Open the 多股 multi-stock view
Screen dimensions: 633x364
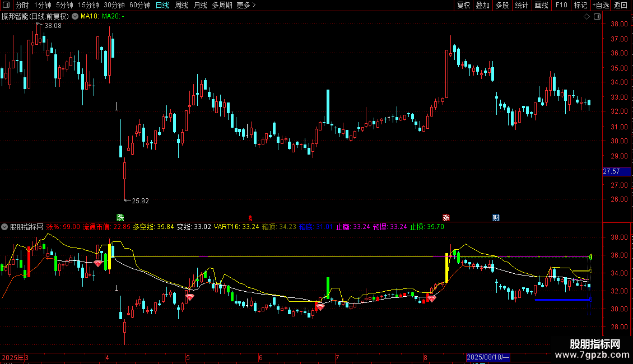[502, 5]
